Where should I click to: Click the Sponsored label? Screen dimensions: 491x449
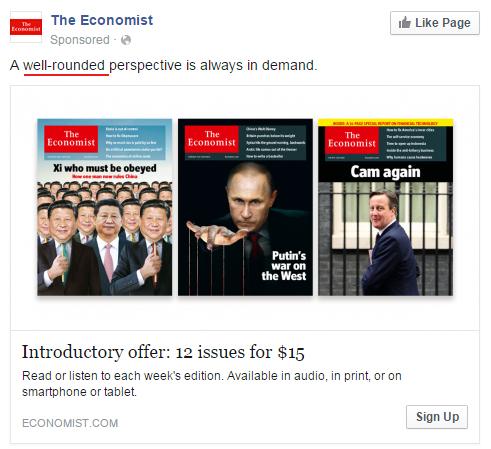pyautogui.click(x=80, y=40)
